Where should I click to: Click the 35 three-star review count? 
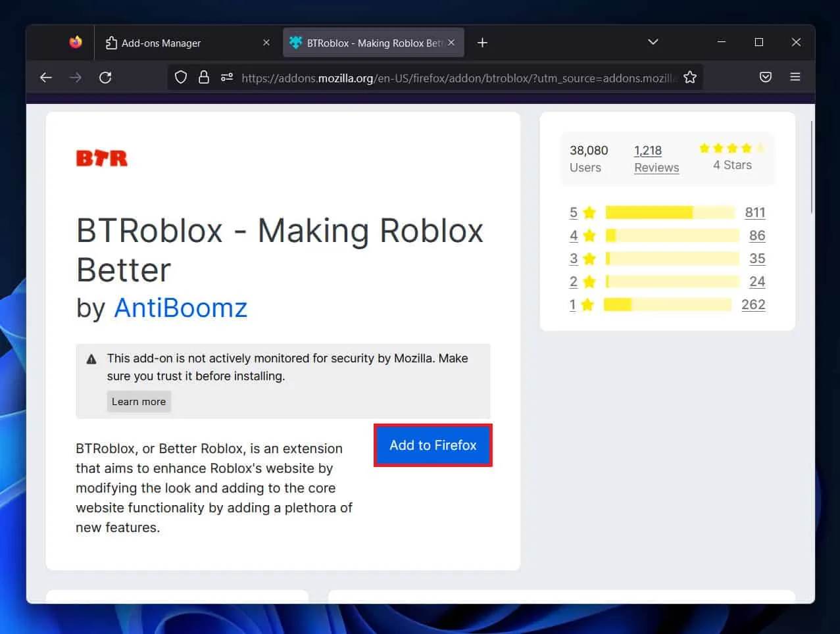pyautogui.click(x=757, y=258)
